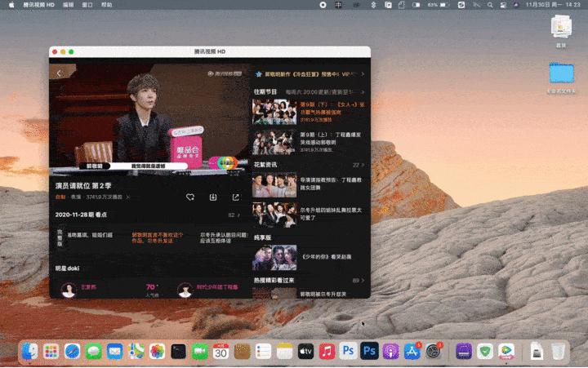Open Messages in the Dock
Viewport: 588px width, 368px height.
coord(93,352)
